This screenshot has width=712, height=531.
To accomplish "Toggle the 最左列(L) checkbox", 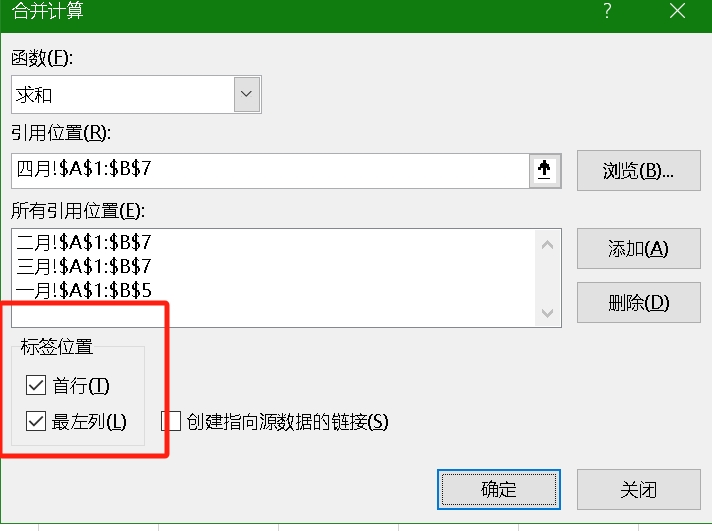I will click(x=36, y=421).
